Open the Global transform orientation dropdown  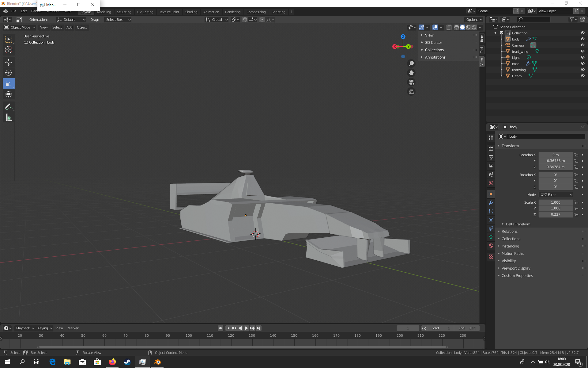pos(217,20)
